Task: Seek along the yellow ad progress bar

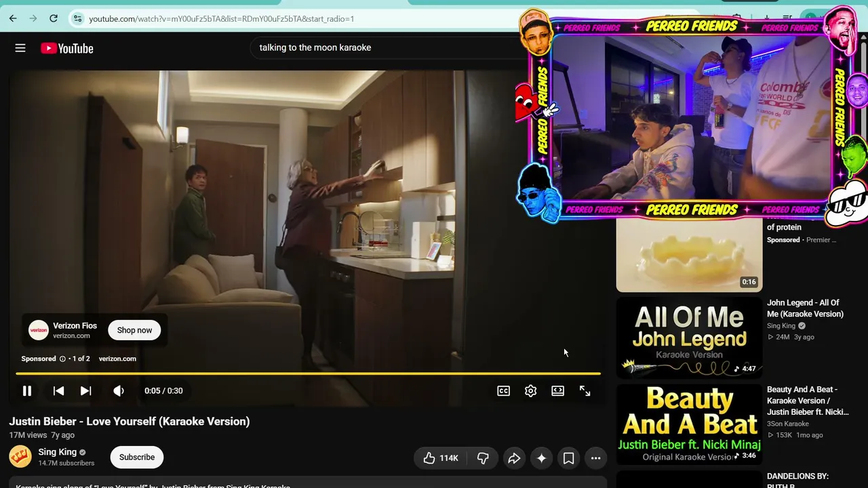Action: pos(308,373)
